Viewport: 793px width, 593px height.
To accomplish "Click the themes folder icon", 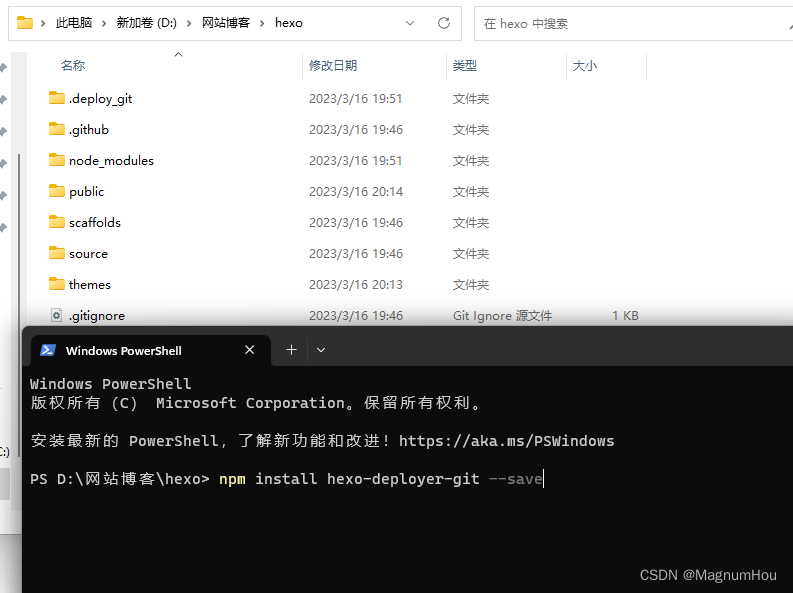I will click(x=56, y=284).
